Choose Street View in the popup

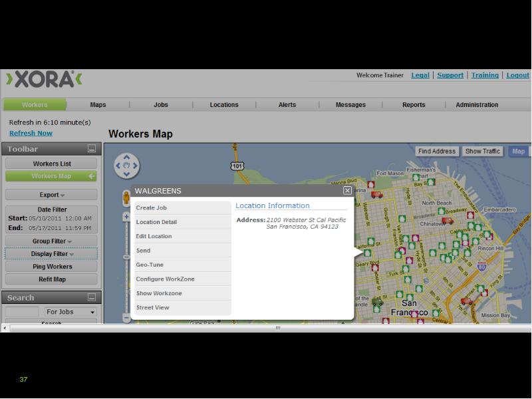click(x=183, y=307)
